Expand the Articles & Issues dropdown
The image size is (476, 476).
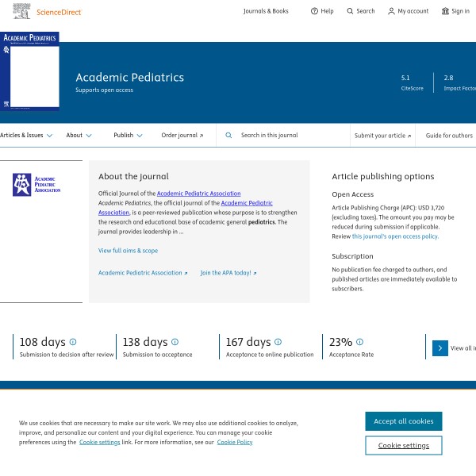(x=26, y=136)
